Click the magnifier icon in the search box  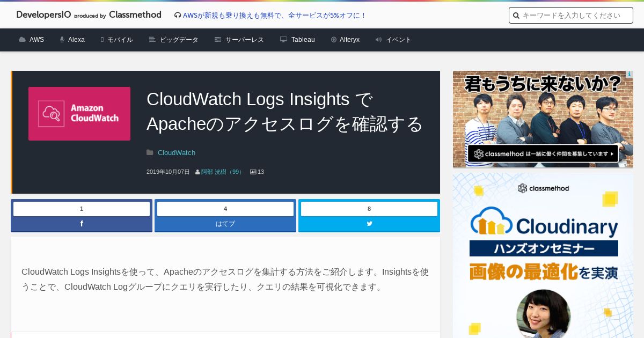(516, 16)
